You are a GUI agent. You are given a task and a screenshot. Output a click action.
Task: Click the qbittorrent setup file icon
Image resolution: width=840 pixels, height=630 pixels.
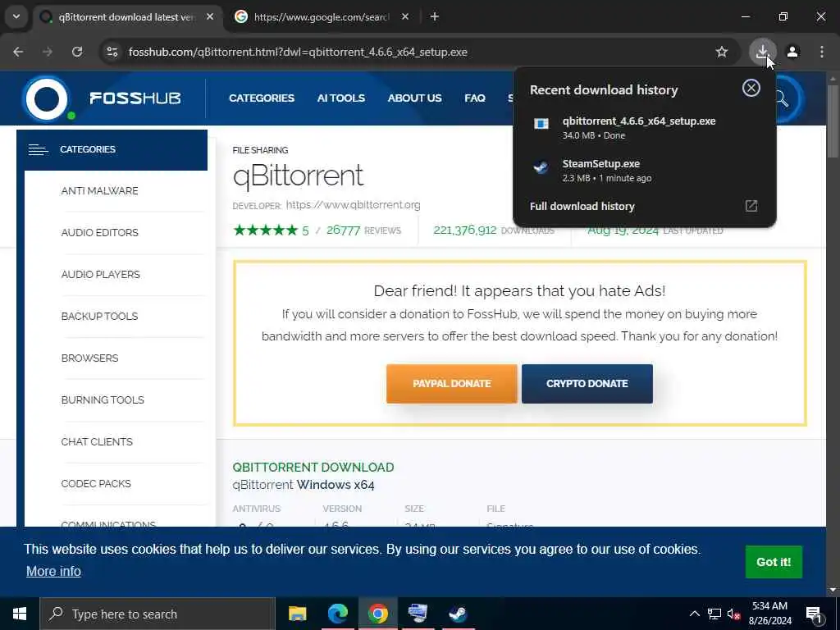coord(541,125)
